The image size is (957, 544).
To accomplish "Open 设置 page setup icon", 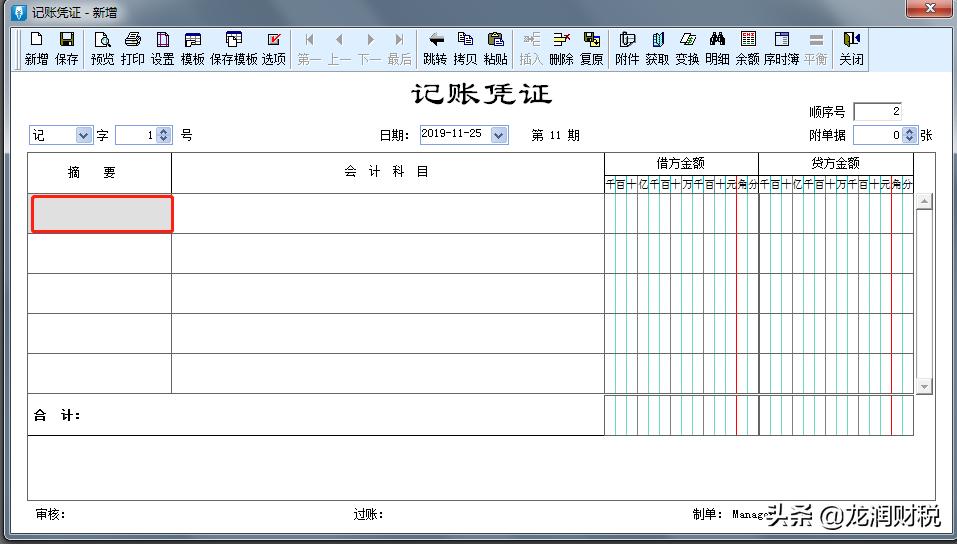I will (162, 40).
